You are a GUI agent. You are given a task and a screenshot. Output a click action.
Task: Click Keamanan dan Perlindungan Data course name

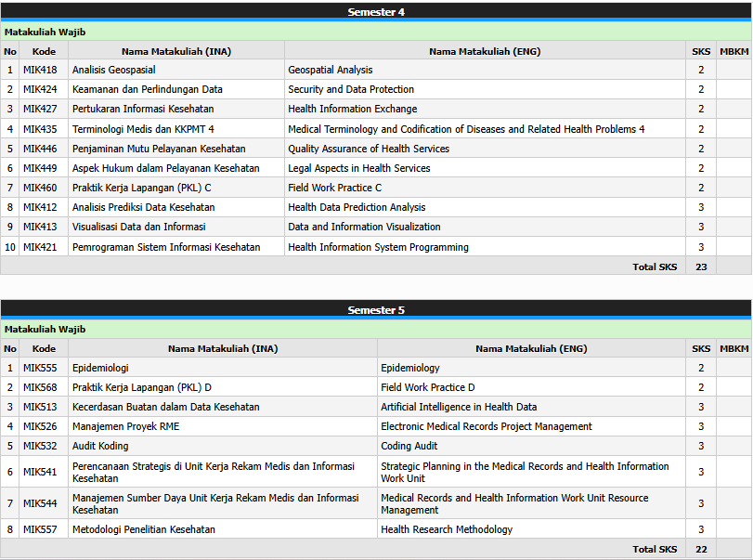[147, 90]
